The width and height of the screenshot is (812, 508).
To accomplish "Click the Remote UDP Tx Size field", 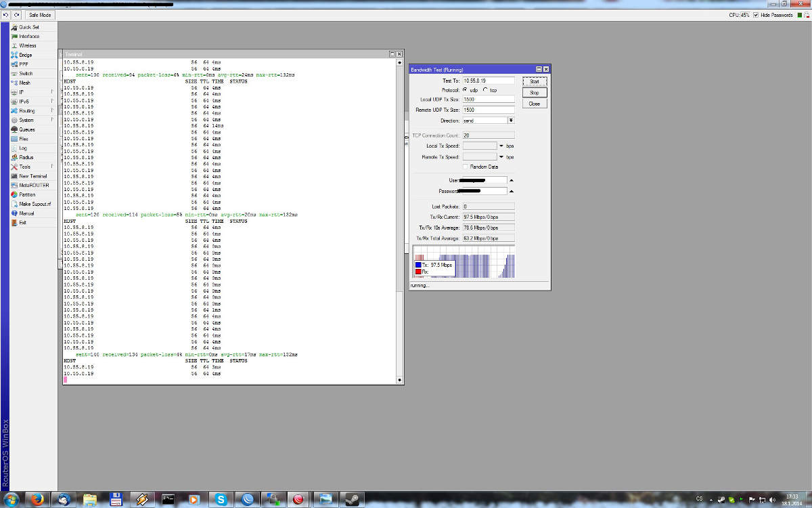I will (x=489, y=110).
